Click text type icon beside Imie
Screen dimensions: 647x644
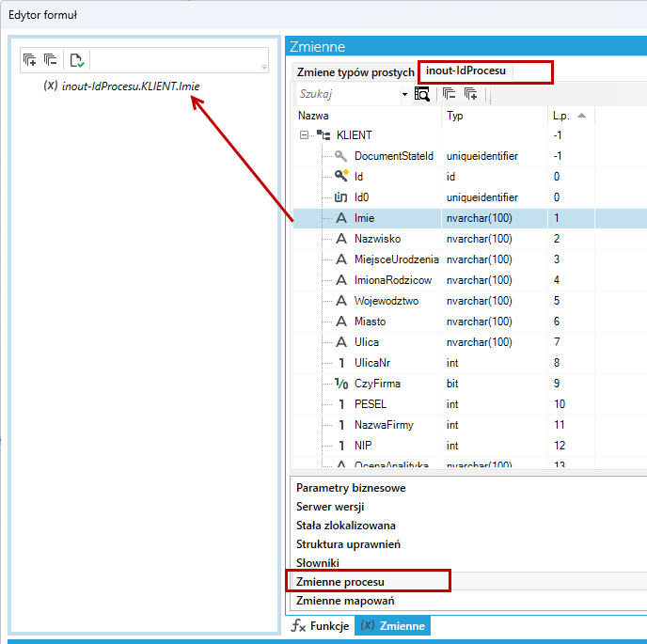point(341,218)
